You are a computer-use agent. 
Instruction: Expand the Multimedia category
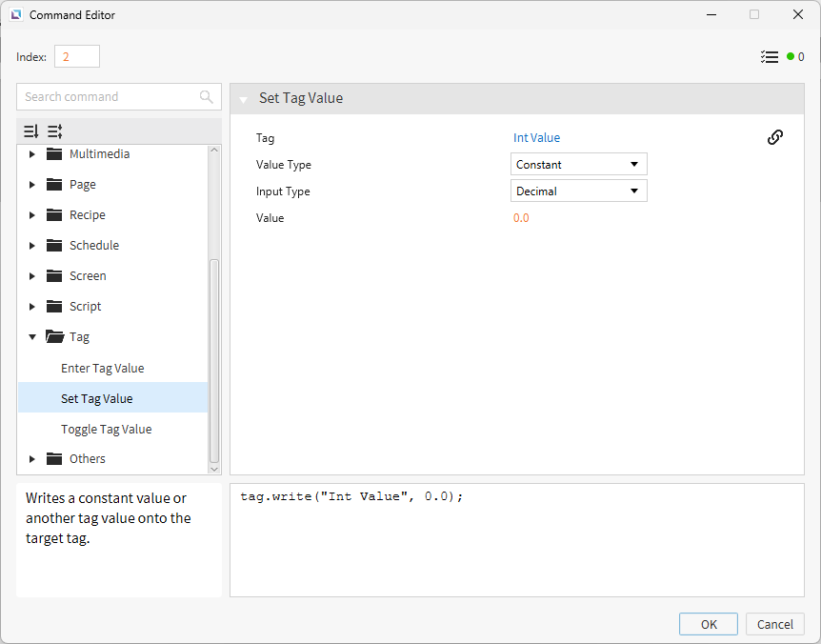[x=32, y=154]
